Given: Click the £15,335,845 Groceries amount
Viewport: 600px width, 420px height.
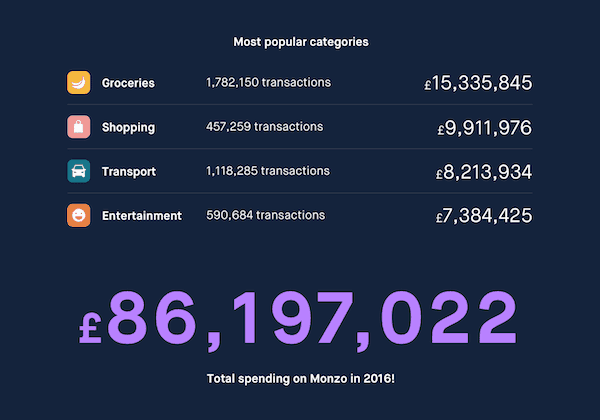Looking at the screenshot, I should 478,83.
